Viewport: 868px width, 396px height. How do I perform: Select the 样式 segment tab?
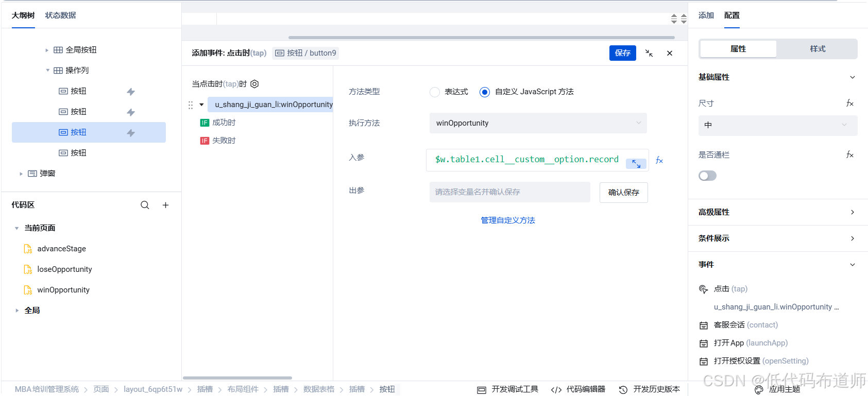click(818, 49)
